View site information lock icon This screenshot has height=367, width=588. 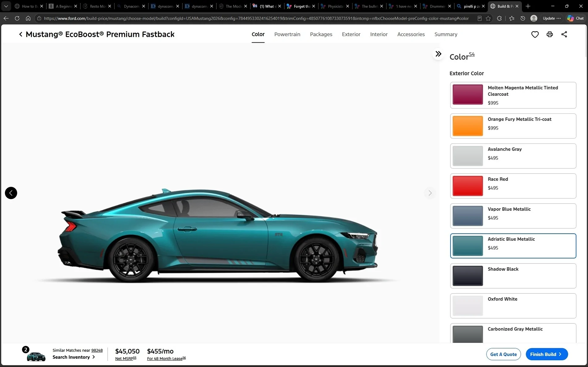[x=39, y=18]
